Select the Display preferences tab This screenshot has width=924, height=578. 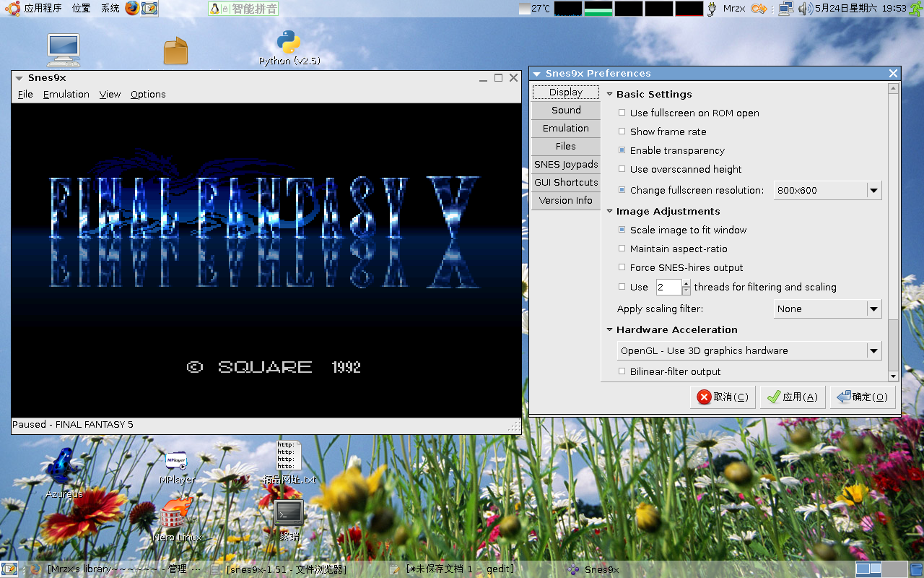[x=566, y=92]
